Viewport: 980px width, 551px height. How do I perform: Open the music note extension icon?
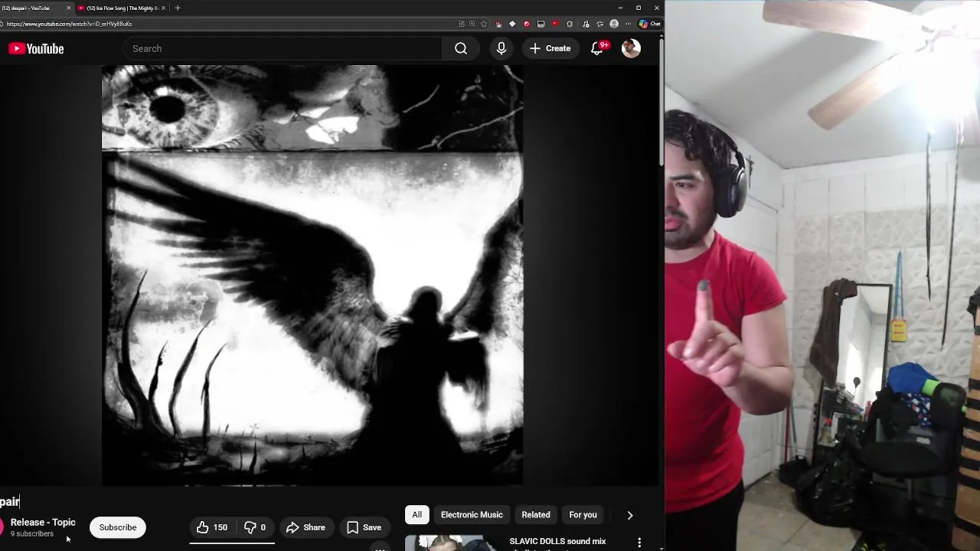[x=586, y=24]
